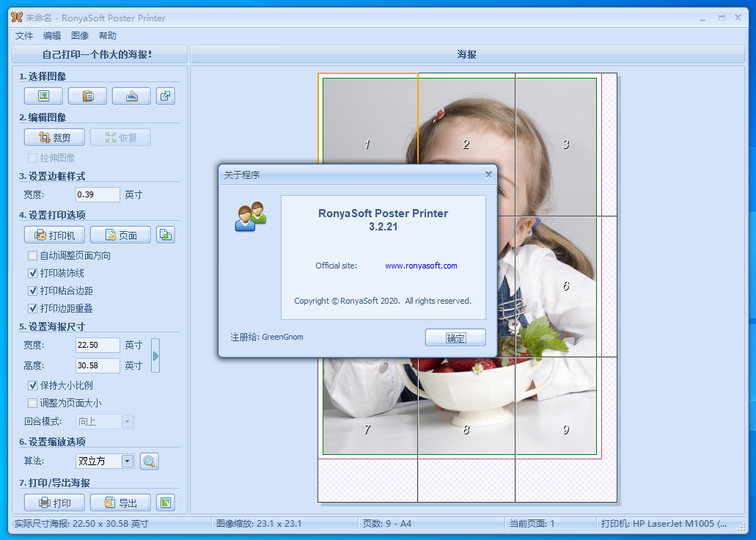
Task: Click the scanner image source icon
Action: [131, 96]
